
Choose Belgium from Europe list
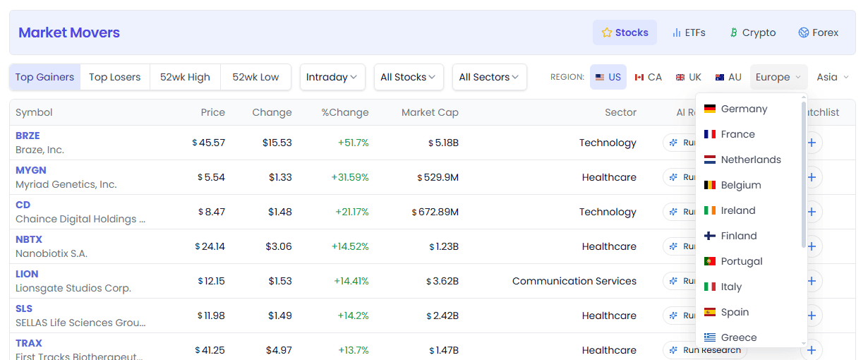tap(748, 185)
